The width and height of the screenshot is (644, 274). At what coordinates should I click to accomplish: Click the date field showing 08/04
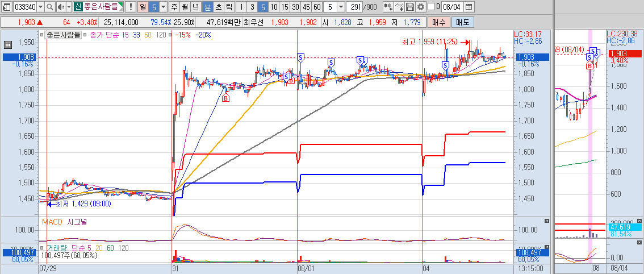(x=453, y=7)
